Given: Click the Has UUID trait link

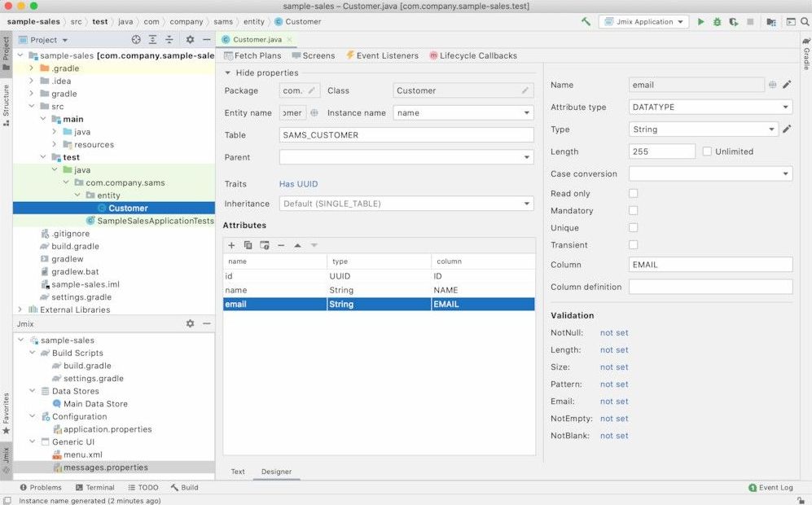Looking at the screenshot, I should coord(297,183).
